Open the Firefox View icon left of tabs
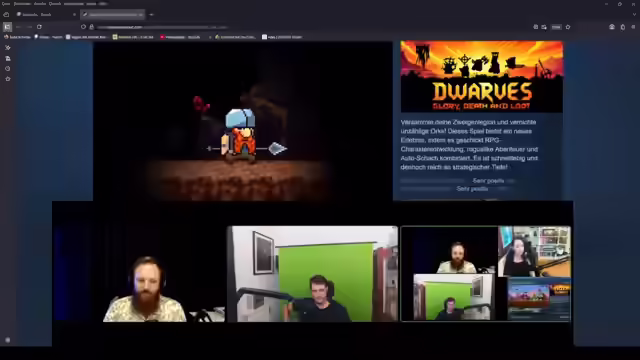 6,15
